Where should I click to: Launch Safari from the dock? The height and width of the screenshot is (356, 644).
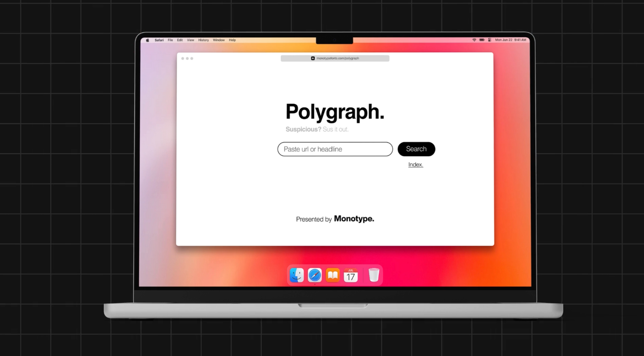coord(315,275)
